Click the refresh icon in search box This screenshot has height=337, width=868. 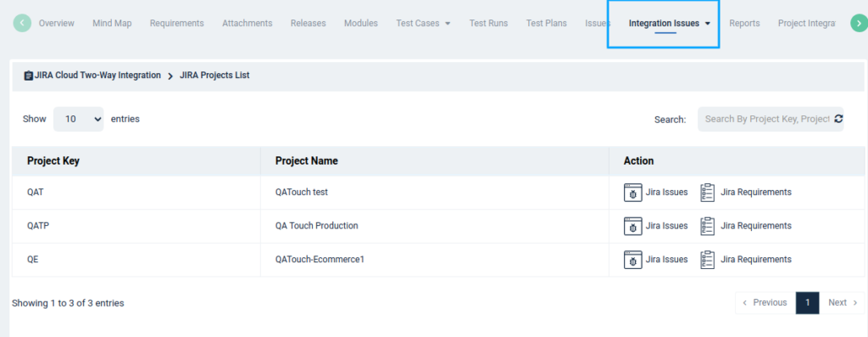pos(838,119)
